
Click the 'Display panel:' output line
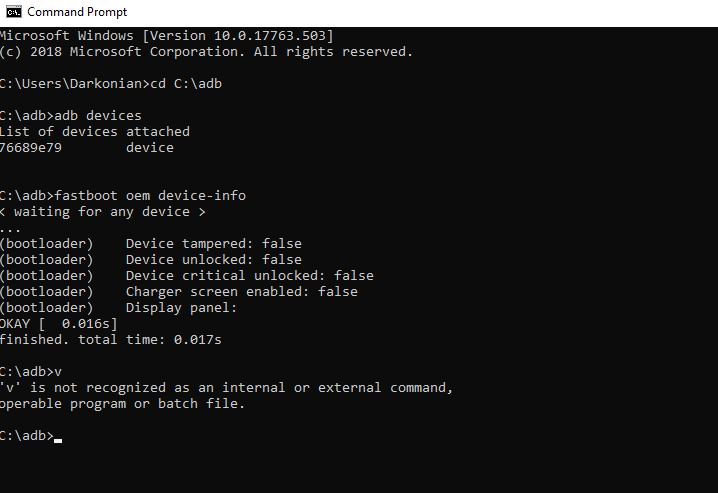pyautogui.click(x=181, y=307)
